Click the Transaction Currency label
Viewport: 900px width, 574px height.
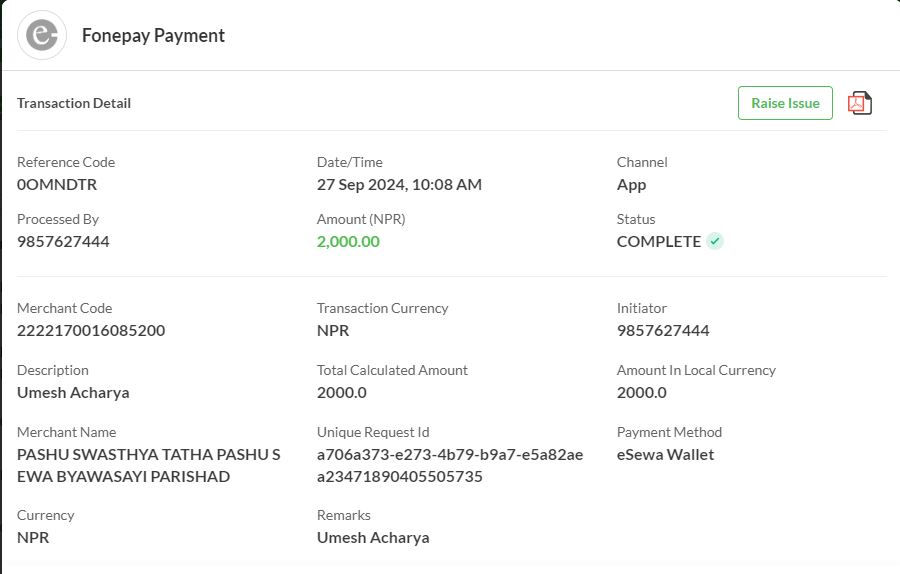pos(382,308)
